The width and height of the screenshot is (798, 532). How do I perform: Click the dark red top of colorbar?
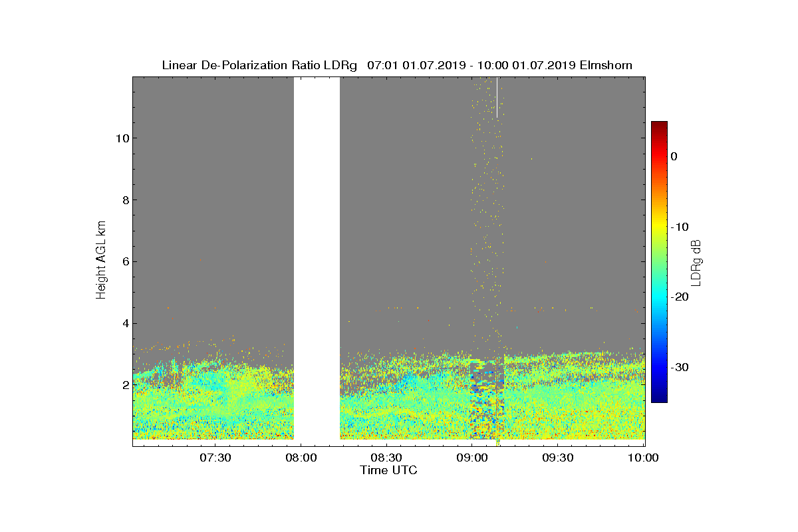tap(659, 125)
